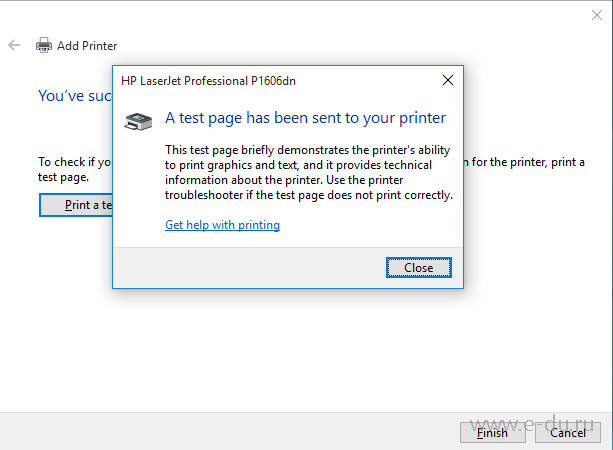Click the Cancel button
The height and width of the screenshot is (450, 613).
pyautogui.click(x=568, y=433)
